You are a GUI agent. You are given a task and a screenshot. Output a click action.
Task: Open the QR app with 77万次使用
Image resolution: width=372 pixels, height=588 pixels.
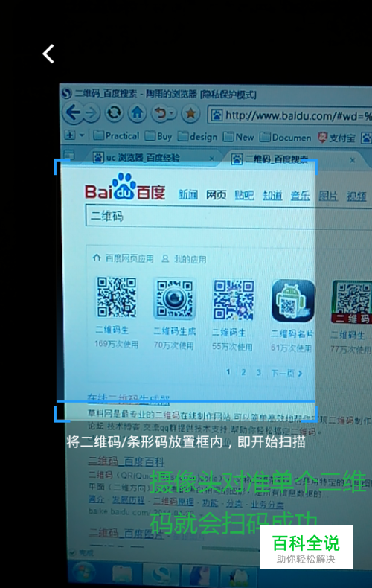(352, 302)
